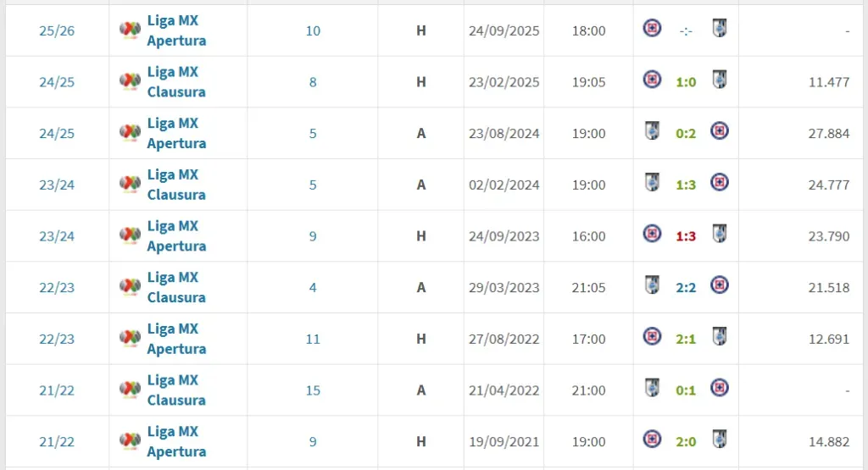Click the Liga MX logo in the 21/22 Apertura row
The height and width of the screenshot is (470, 868).
[x=130, y=441]
